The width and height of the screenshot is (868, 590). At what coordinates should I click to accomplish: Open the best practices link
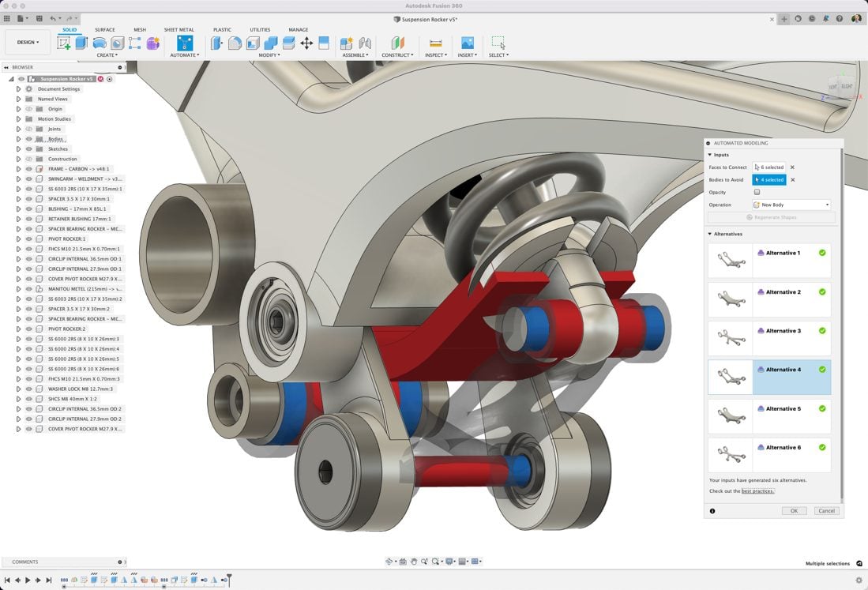(757, 490)
